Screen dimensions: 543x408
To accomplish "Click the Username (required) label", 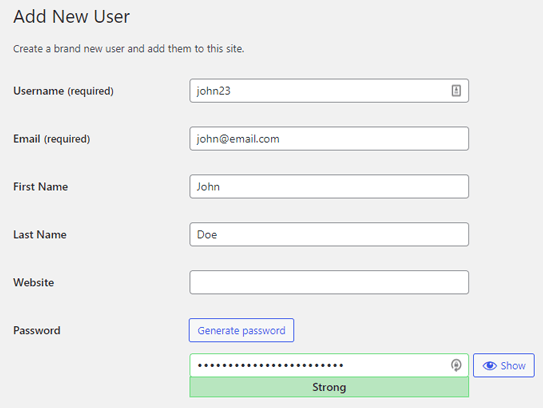I will pos(63,91).
